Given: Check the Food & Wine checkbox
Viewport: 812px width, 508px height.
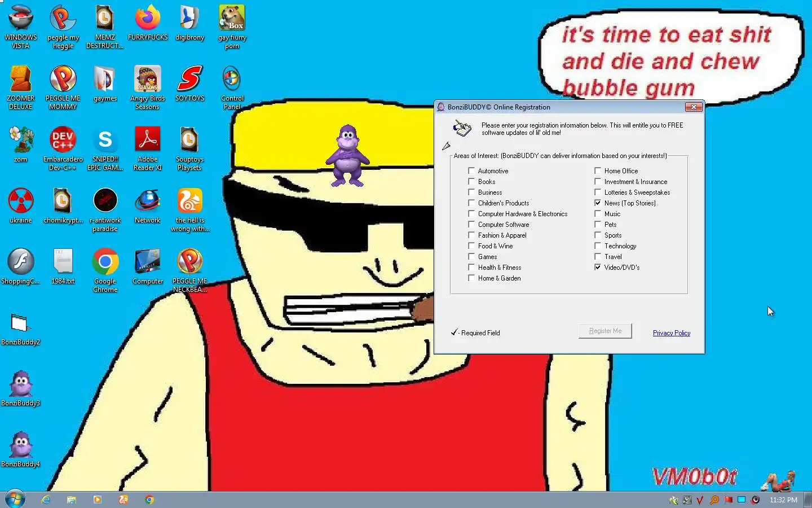Looking at the screenshot, I should pyautogui.click(x=471, y=246).
